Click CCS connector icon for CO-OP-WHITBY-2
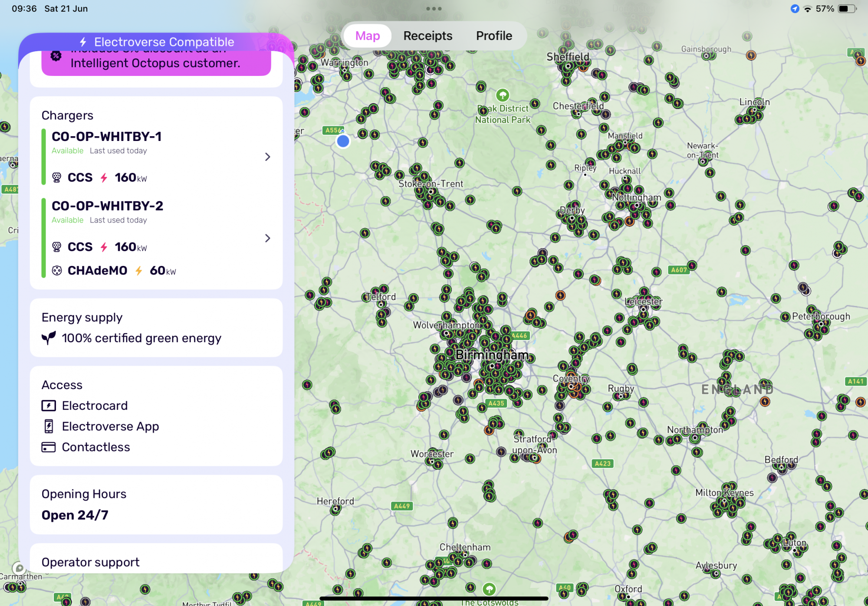Viewport: 868px width, 606px height. click(57, 247)
